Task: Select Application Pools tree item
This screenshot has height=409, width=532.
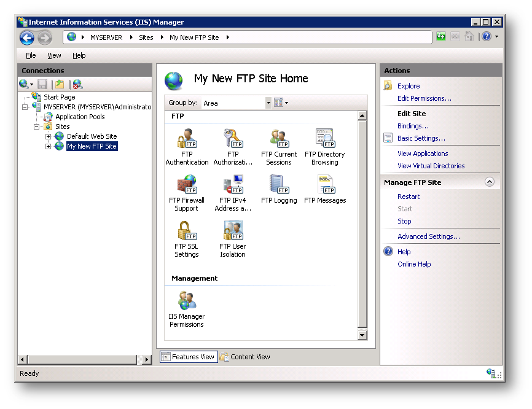Action: 80,117
